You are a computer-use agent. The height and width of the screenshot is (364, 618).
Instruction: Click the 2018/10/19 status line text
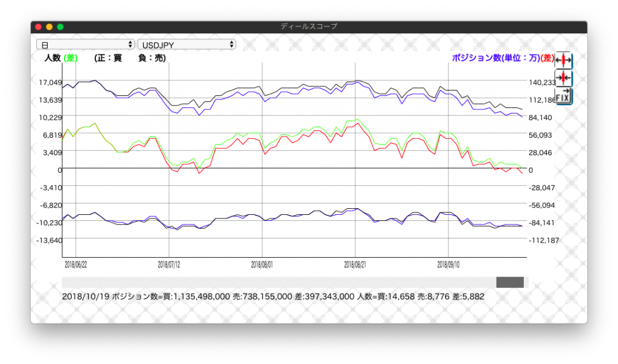273,296
